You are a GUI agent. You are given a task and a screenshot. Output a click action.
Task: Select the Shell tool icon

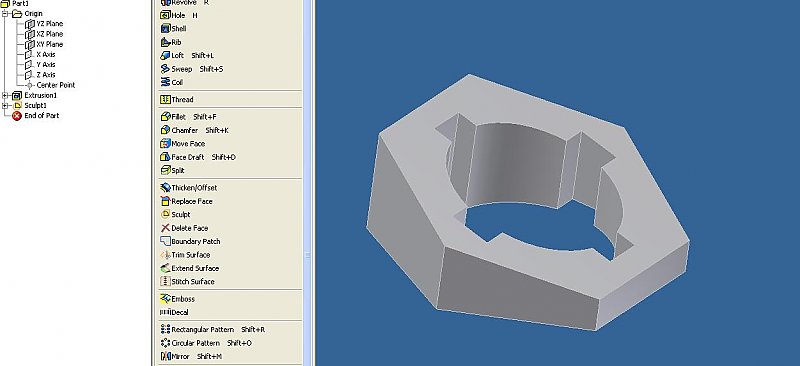tap(165, 29)
